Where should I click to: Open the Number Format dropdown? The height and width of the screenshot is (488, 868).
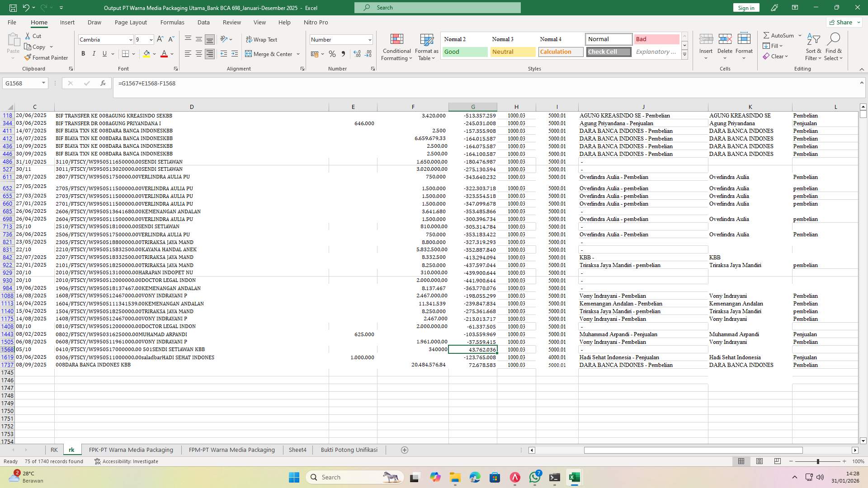(368, 39)
